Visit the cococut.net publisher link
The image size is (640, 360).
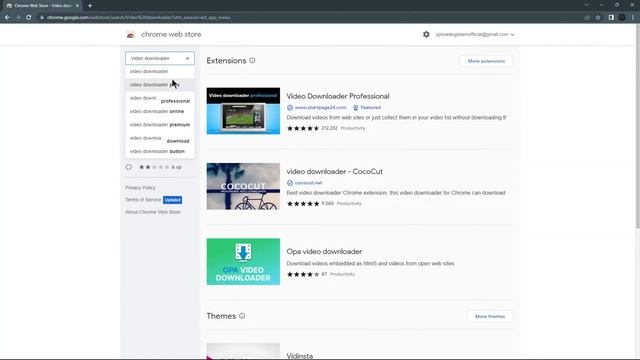308,183
